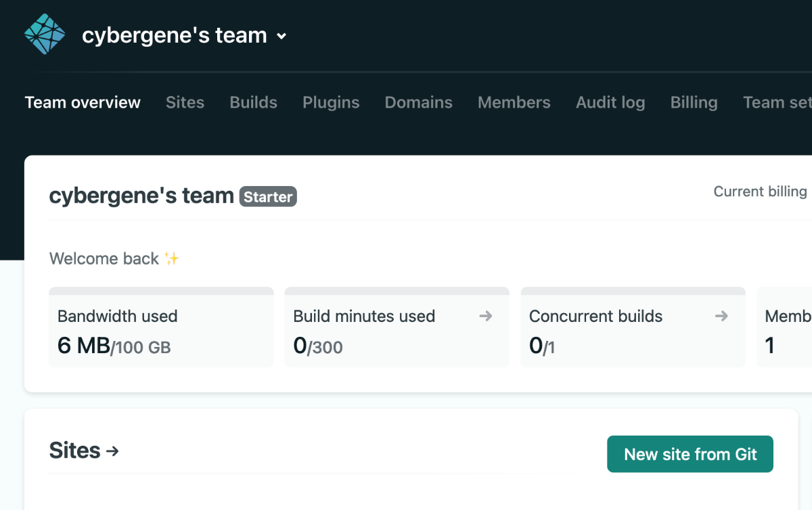
Task: Select the Members navigation item
Action: click(x=514, y=102)
